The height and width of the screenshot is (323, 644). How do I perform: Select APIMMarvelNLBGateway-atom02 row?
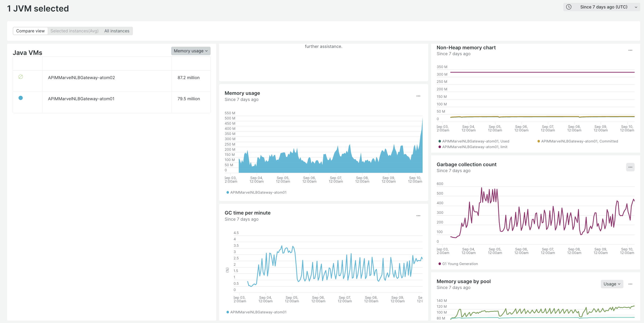pyautogui.click(x=81, y=77)
